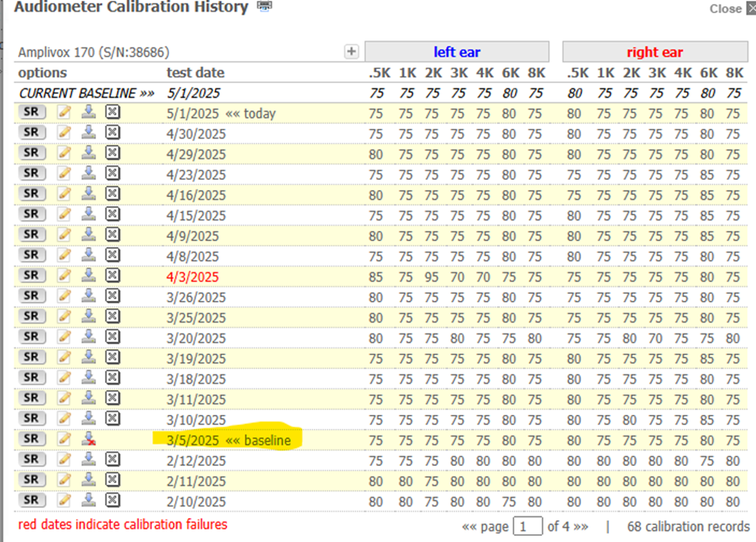Click the plus button to add calibration
This screenshot has height=542, width=756.
coord(352,52)
